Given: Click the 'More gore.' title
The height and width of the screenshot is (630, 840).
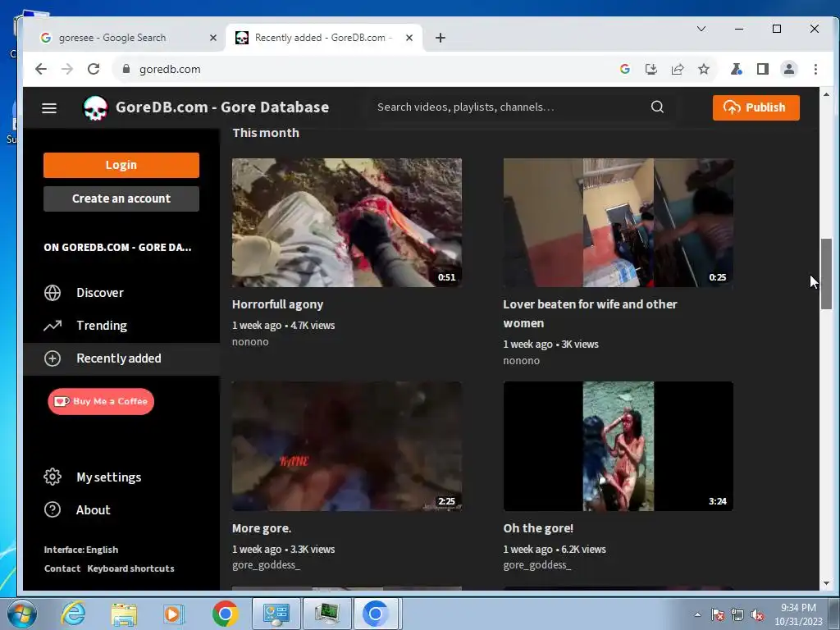Looking at the screenshot, I should pos(262,528).
